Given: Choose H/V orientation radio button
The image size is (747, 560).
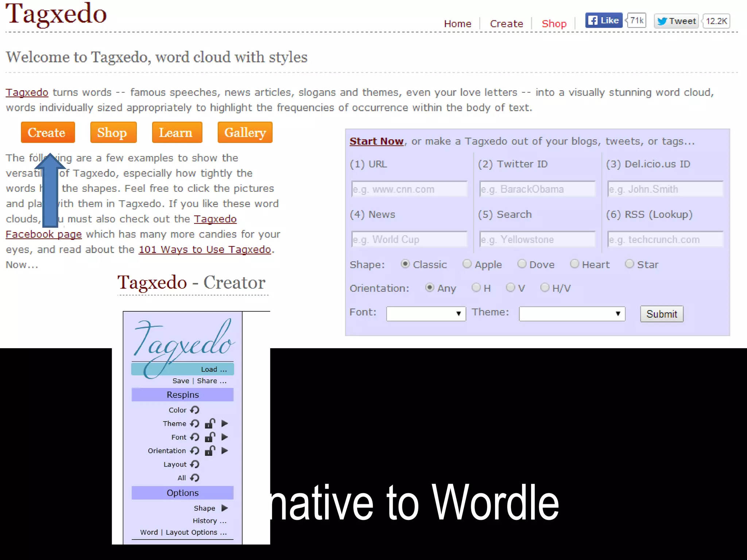Looking at the screenshot, I should click(x=545, y=287).
